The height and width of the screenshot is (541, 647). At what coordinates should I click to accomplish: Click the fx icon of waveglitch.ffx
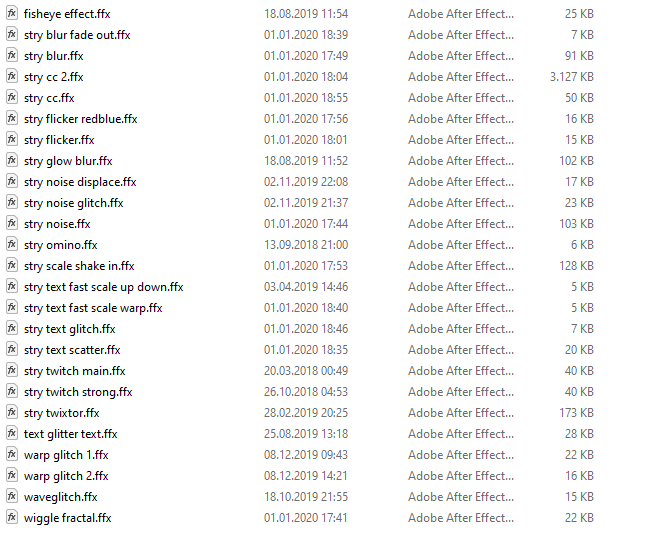pos(12,496)
